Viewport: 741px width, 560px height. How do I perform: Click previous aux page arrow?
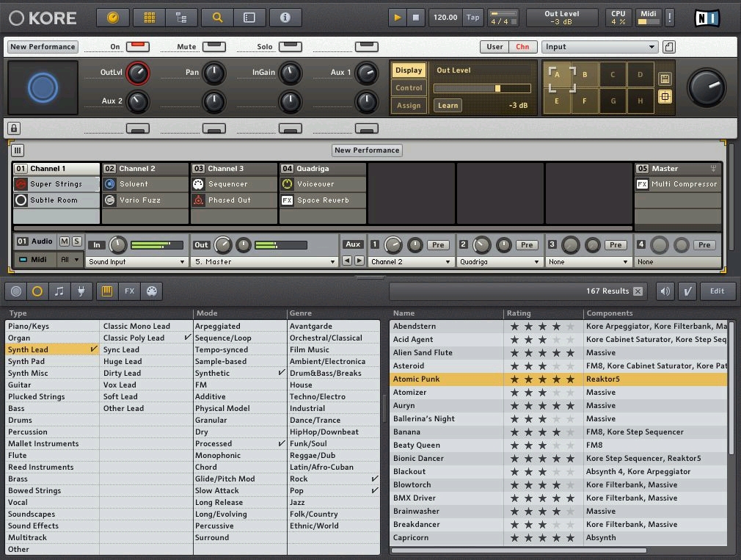(347, 261)
